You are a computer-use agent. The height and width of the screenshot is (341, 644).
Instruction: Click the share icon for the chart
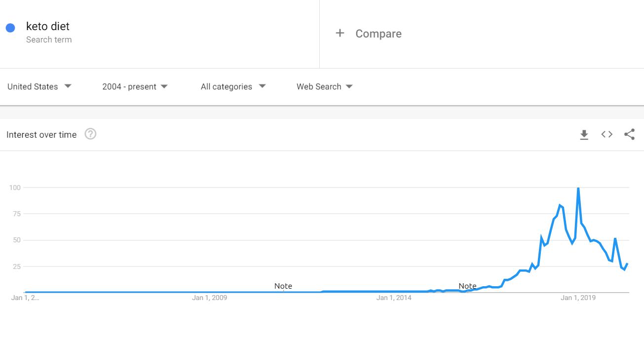(629, 134)
